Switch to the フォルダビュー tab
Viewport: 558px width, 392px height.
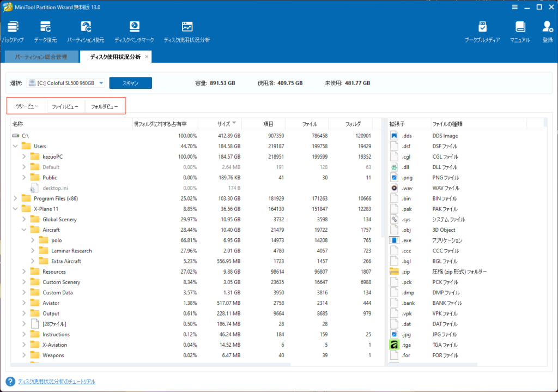[x=105, y=106]
